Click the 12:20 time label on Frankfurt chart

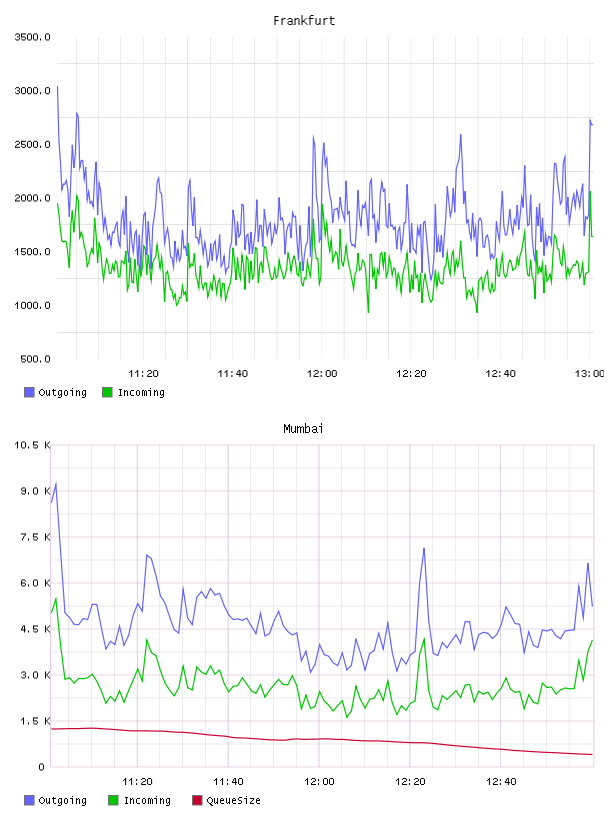[411, 374]
